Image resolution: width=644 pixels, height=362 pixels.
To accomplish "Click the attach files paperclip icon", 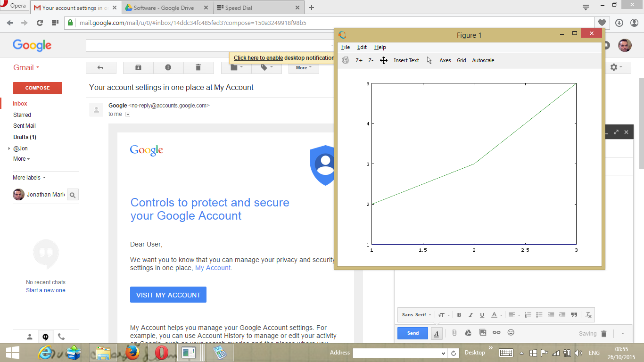I will [x=454, y=333].
